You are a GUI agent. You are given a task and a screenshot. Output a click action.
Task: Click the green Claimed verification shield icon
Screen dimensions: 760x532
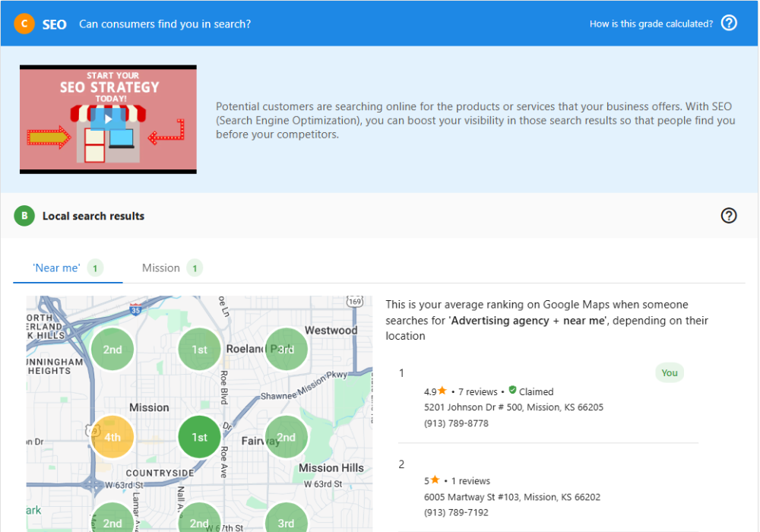[512, 391]
